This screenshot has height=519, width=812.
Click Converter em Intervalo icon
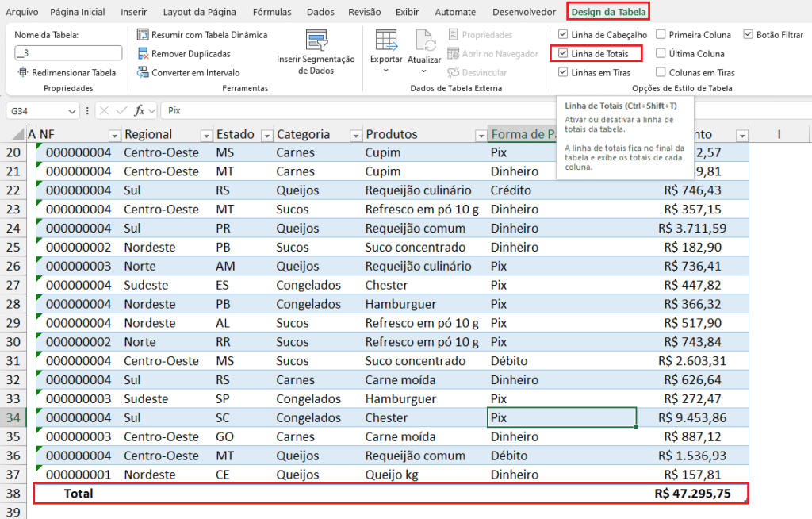pyautogui.click(x=143, y=72)
